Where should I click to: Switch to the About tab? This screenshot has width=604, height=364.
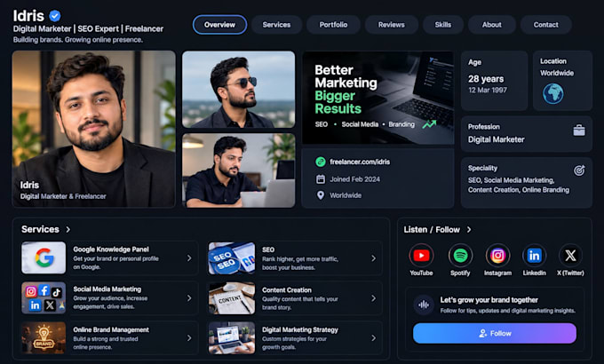[492, 25]
